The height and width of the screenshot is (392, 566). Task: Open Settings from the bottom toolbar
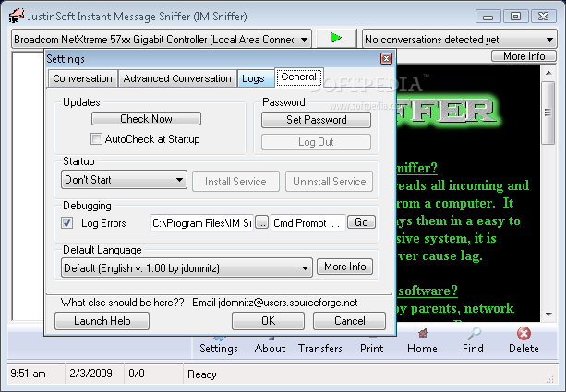(x=219, y=344)
